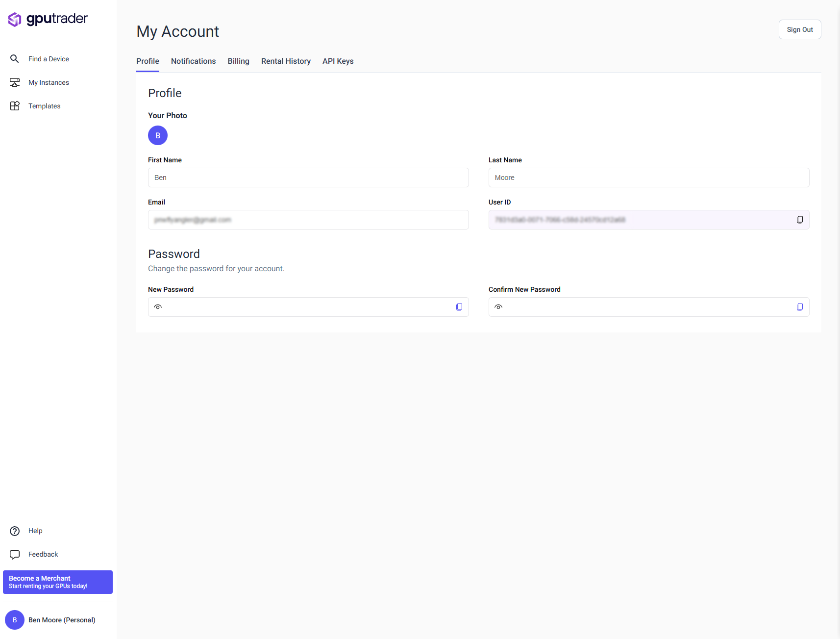Click the My Account page heading
This screenshot has height=639, width=840.
177,31
